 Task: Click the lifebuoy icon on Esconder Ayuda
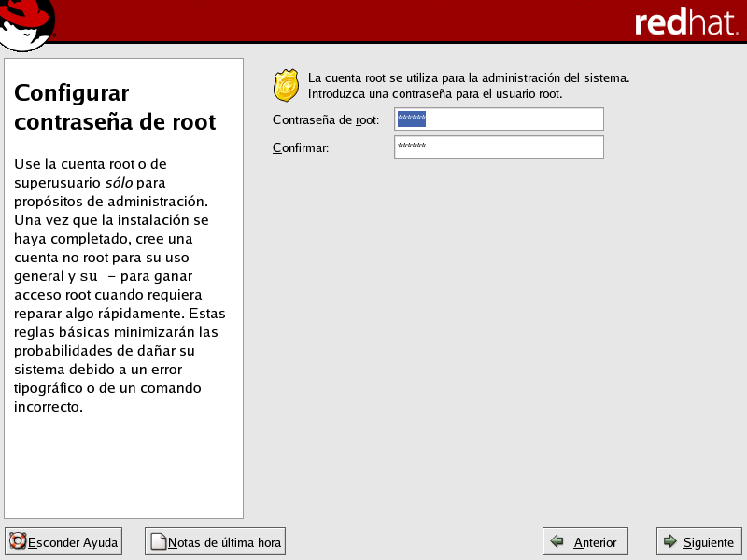point(17,541)
